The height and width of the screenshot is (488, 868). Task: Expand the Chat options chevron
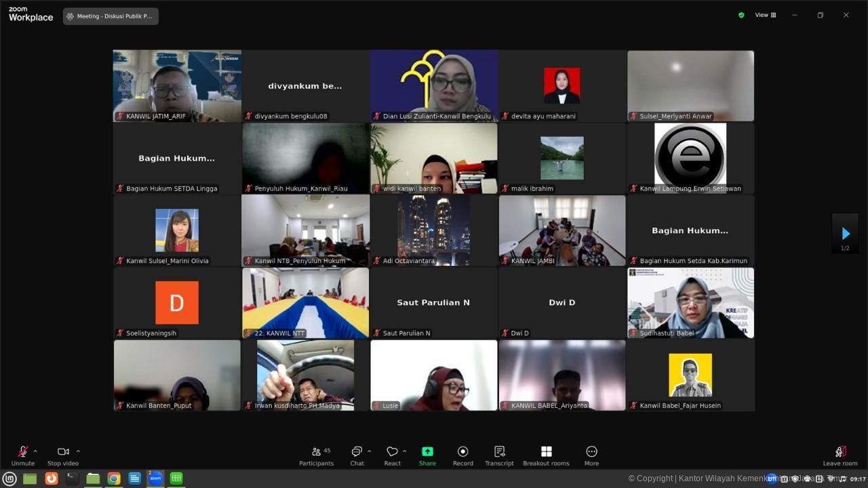point(369,451)
